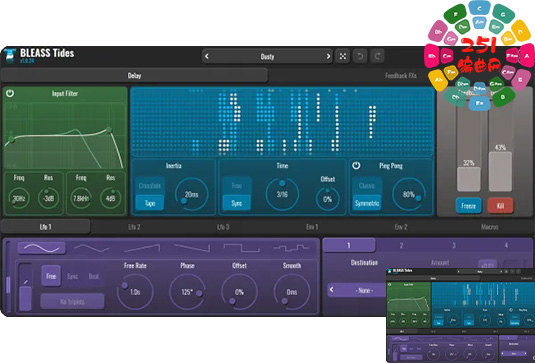535x363 pixels.
Task: Click the LFO Offset 0% knob
Action: tap(239, 292)
